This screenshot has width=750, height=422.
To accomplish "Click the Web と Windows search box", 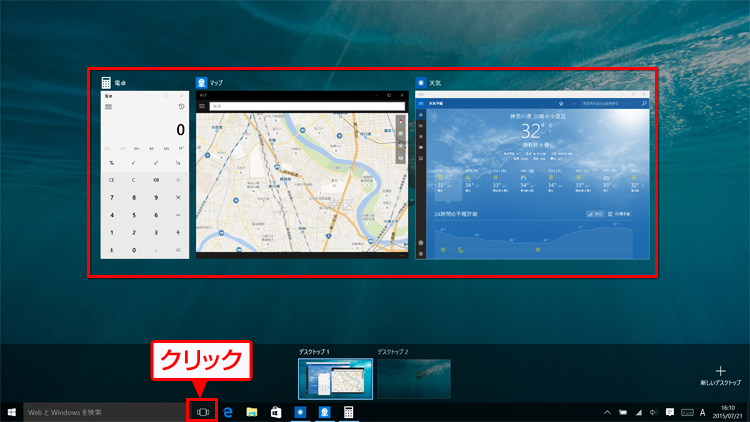I will point(100,412).
